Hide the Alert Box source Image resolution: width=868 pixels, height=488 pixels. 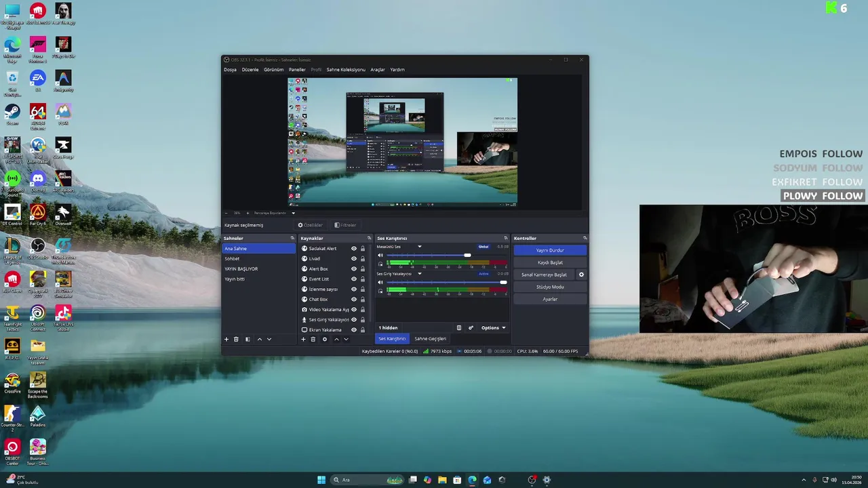point(354,269)
